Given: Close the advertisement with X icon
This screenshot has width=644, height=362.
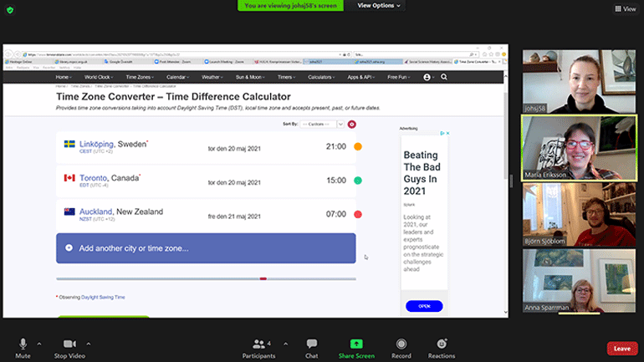Looking at the screenshot, I should click(x=447, y=134).
